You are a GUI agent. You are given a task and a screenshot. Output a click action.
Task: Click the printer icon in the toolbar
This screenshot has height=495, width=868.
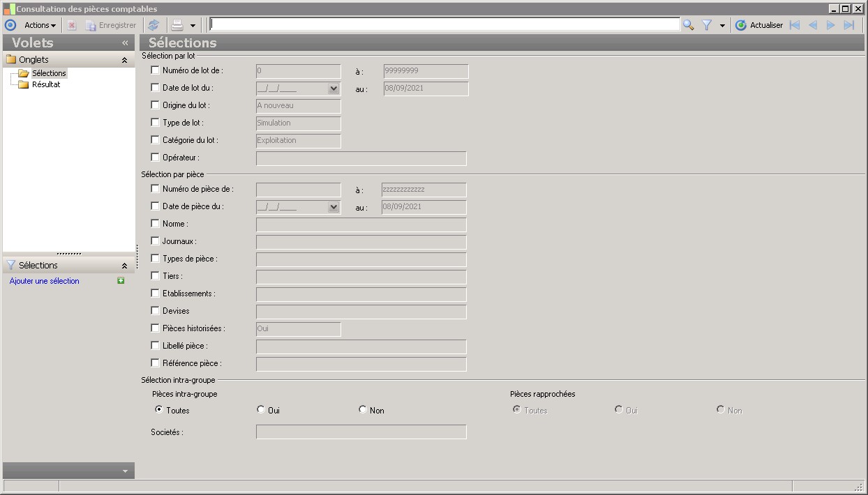point(177,25)
